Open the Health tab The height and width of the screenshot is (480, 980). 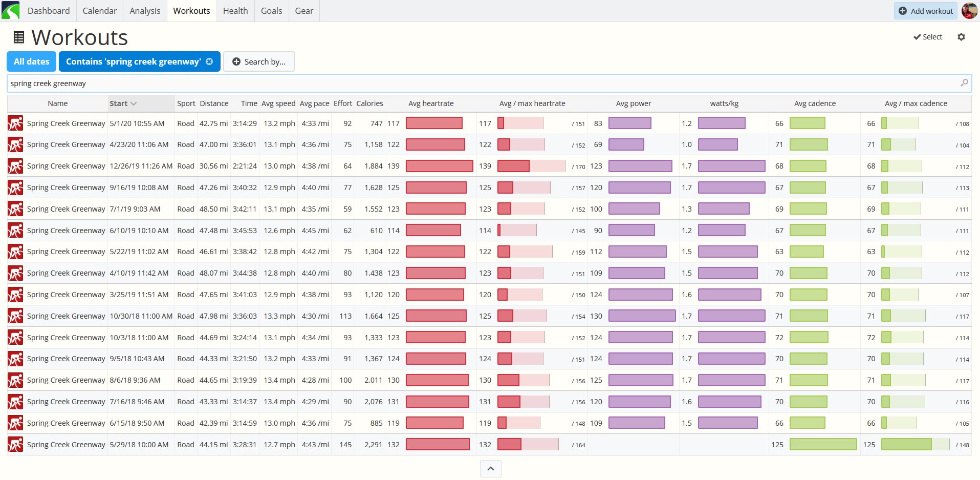(x=235, y=11)
